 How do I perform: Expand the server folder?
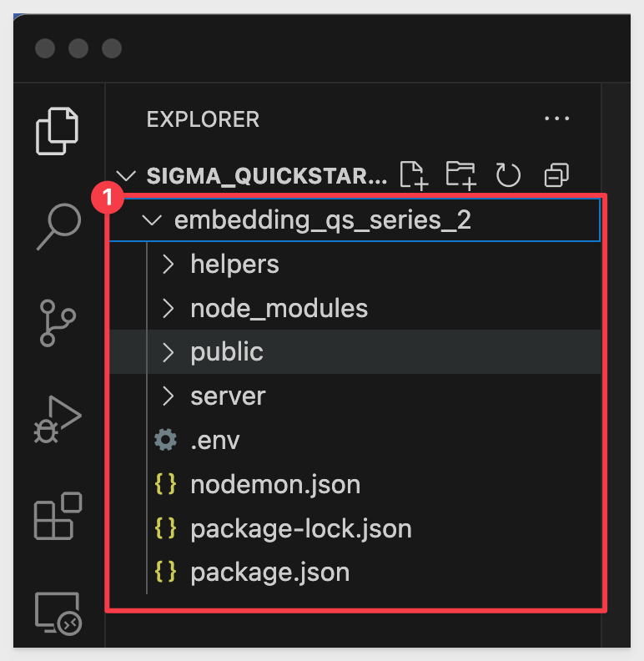[228, 396]
